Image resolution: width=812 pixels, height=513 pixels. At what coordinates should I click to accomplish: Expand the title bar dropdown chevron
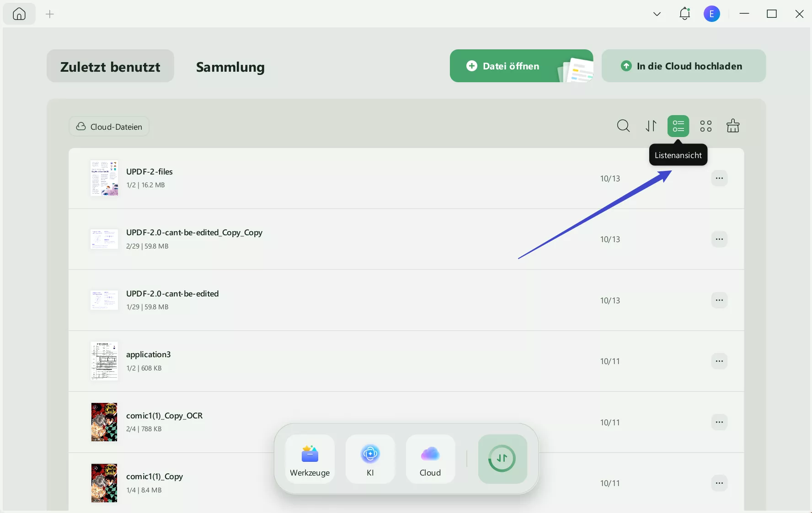pyautogui.click(x=657, y=14)
